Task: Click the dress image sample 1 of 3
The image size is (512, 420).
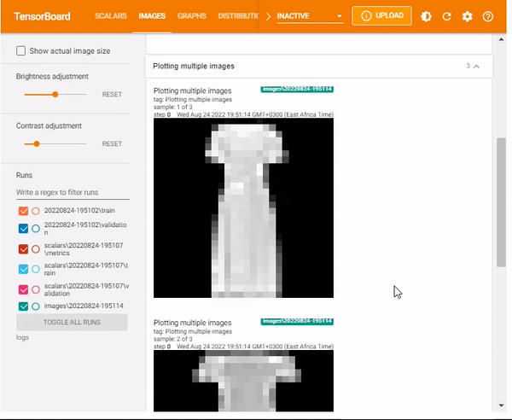Action: pos(243,207)
